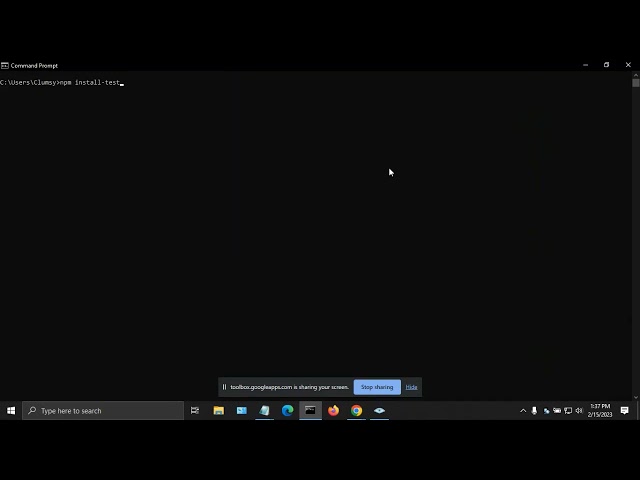Click the taskbar search box
Viewport: 640px width, 480px height.
coord(103,411)
